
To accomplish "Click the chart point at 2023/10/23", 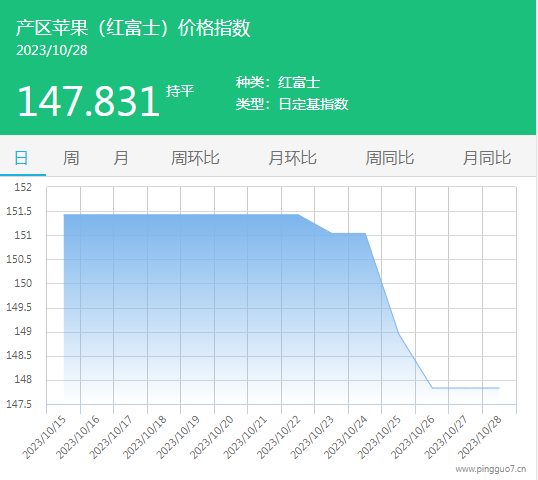I will coord(331,233).
